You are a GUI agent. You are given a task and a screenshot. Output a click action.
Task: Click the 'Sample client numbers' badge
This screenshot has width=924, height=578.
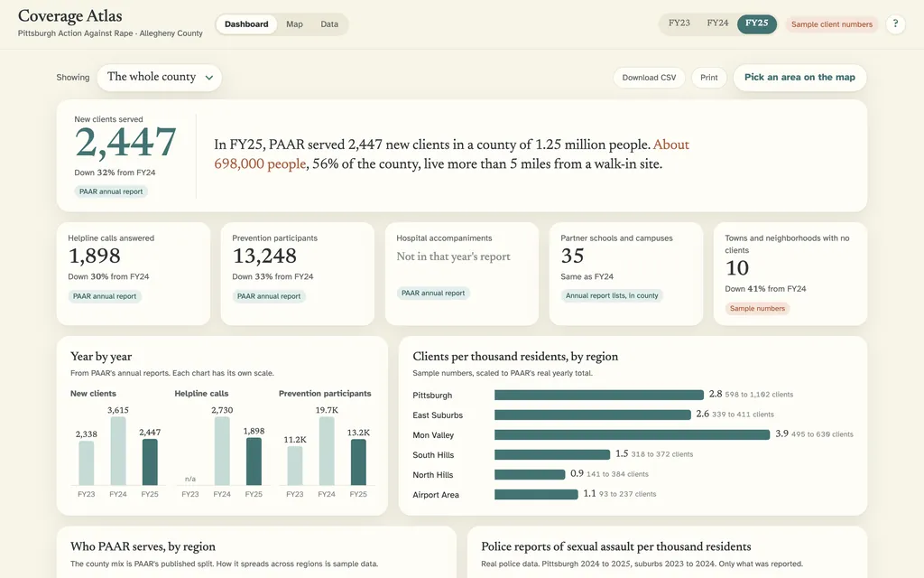coord(831,24)
